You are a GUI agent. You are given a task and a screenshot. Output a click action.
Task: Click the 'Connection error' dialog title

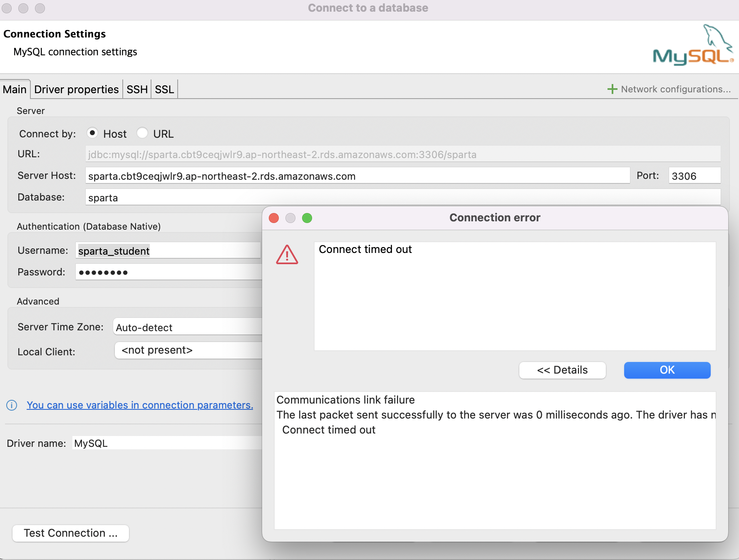(x=495, y=218)
